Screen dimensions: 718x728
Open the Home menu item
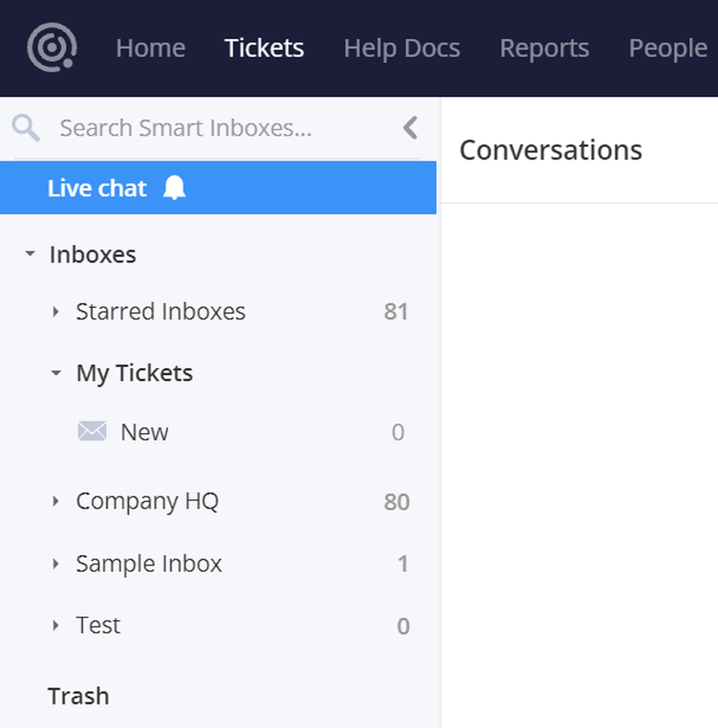click(x=150, y=48)
